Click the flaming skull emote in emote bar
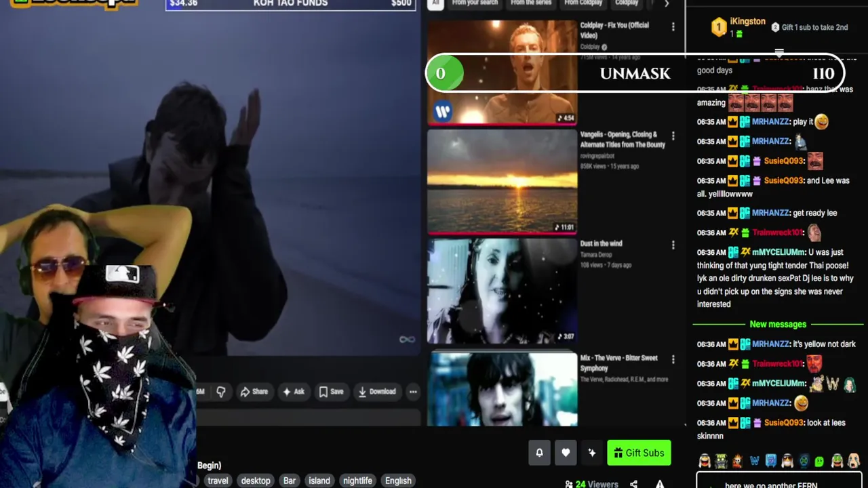Image resolution: width=868 pixels, height=488 pixels. [737, 461]
